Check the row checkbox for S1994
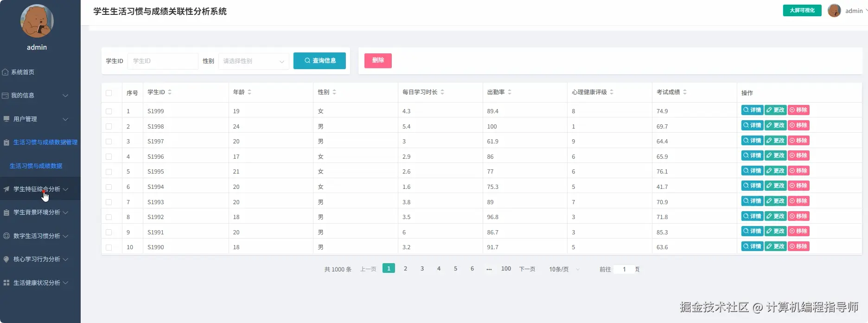The width and height of the screenshot is (868, 323). (x=109, y=187)
